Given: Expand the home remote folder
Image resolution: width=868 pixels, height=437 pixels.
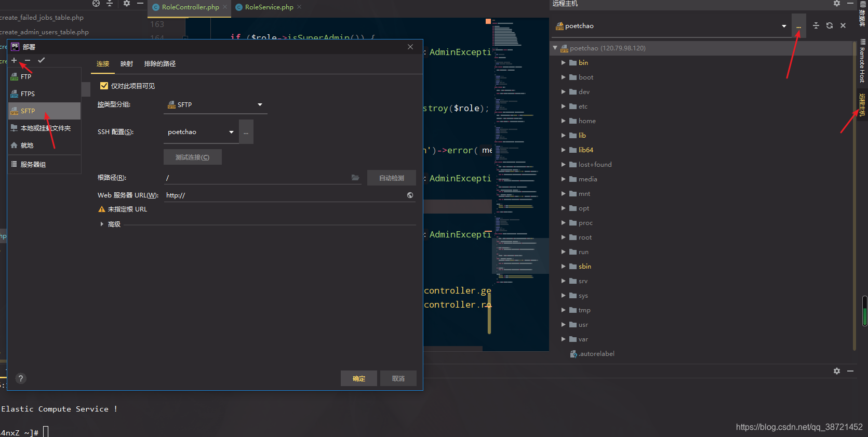Looking at the screenshot, I should pyautogui.click(x=563, y=121).
